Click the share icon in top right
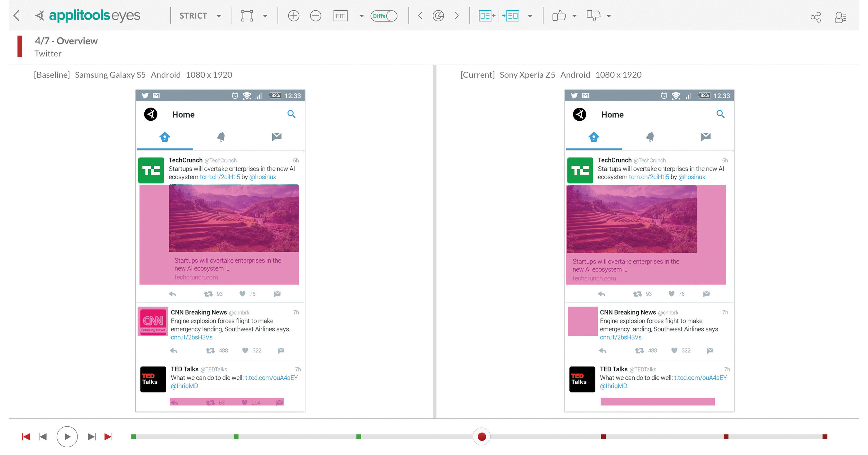Screen dimensions: 868x455 [816, 16]
